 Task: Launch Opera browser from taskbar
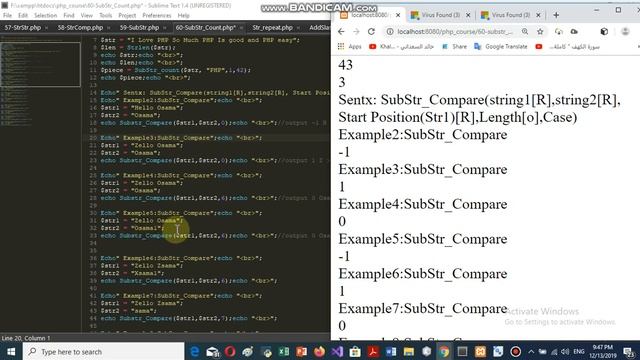coord(230,351)
